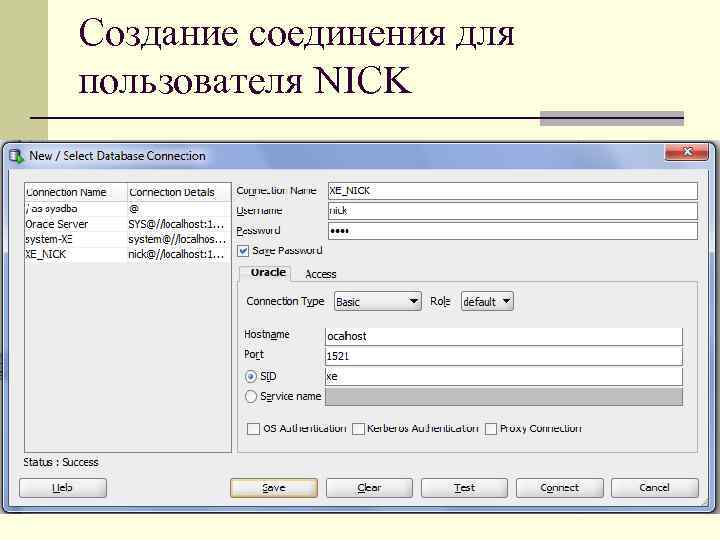Close the New / Select Database Connection dialog
This screenshot has width=720, height=540.
pos(686,152)
